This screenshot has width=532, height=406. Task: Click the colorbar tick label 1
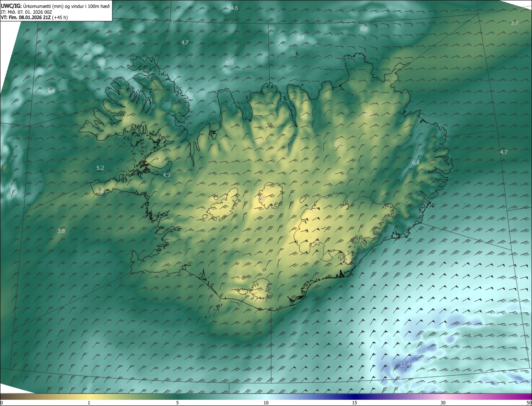pos(89,403)
